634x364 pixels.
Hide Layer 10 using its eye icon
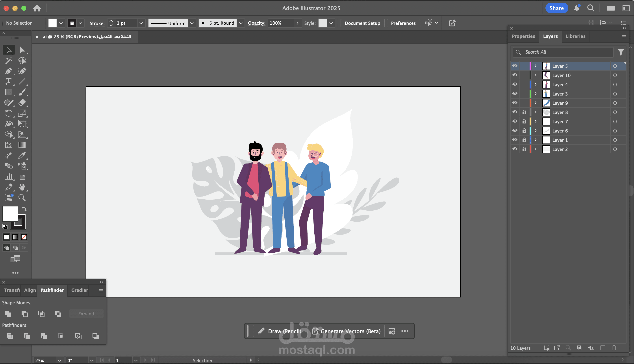point(515,75)
